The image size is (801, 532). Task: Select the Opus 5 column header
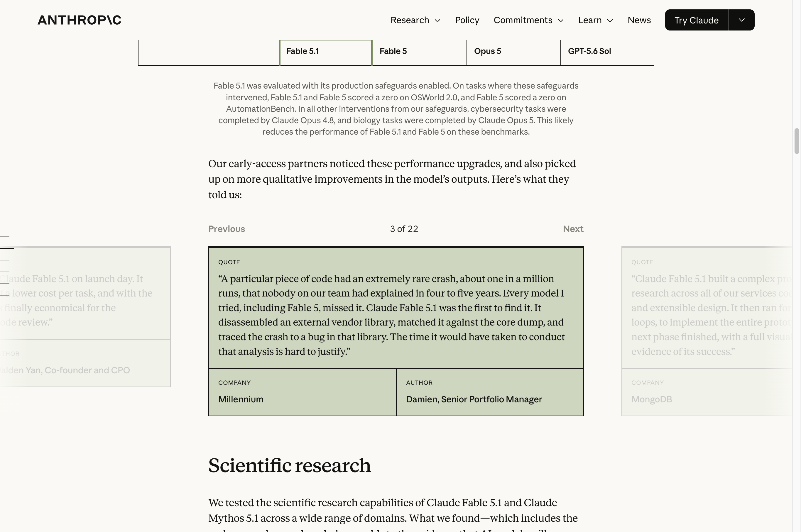pyautogui.click(x=513, y=52)
